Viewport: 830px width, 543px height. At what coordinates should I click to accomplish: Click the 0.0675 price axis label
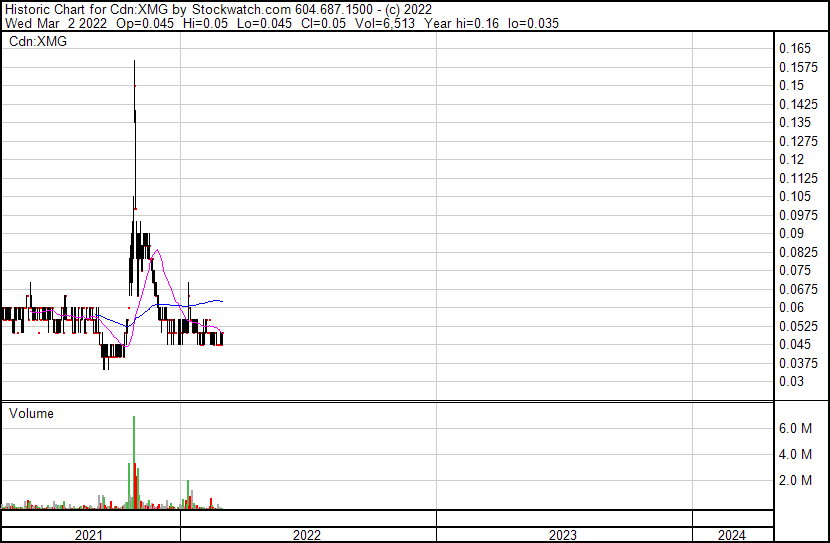coord(798,289)
